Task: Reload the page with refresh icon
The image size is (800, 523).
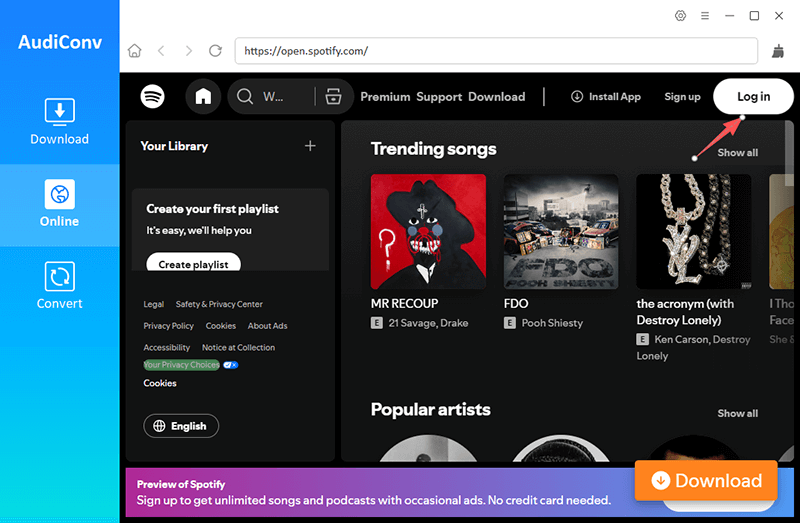Action: 215,51
